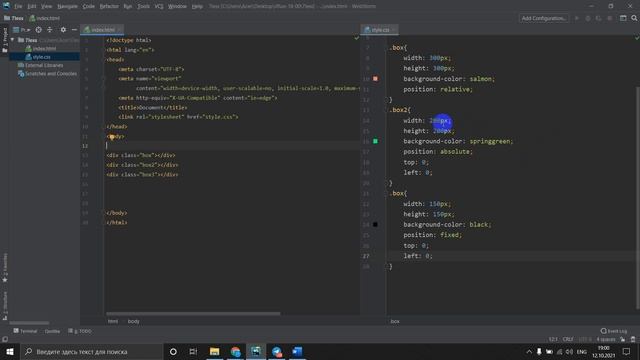This screenshot has width=640, height=360.
Task: Click Add Configuration button
Action: (x=544, y=18)
